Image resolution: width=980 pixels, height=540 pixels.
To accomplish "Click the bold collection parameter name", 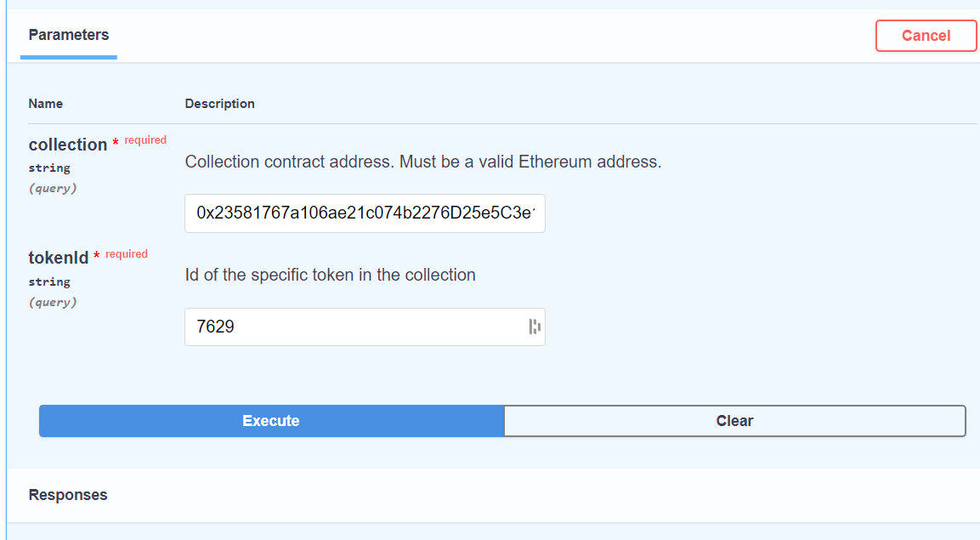I will point(68,145).
